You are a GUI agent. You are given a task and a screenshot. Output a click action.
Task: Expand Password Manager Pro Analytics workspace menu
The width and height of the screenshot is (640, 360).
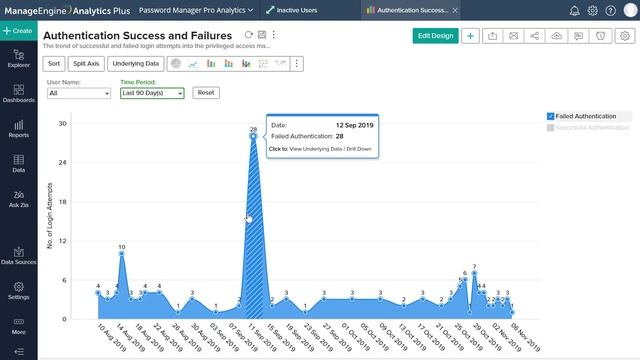(196, 10)
